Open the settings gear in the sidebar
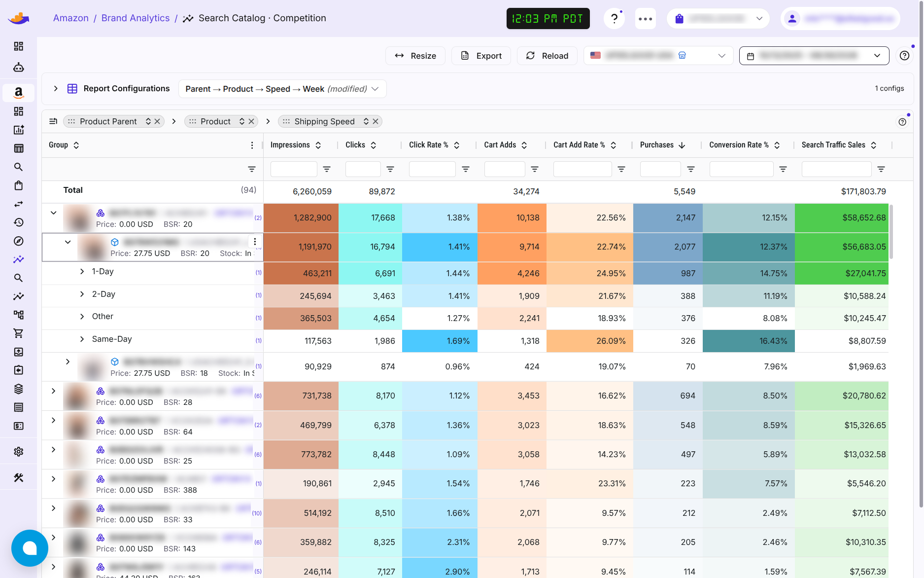Image resolution: width=924 pixels, height=578 pixels. [x=18, y=452]
